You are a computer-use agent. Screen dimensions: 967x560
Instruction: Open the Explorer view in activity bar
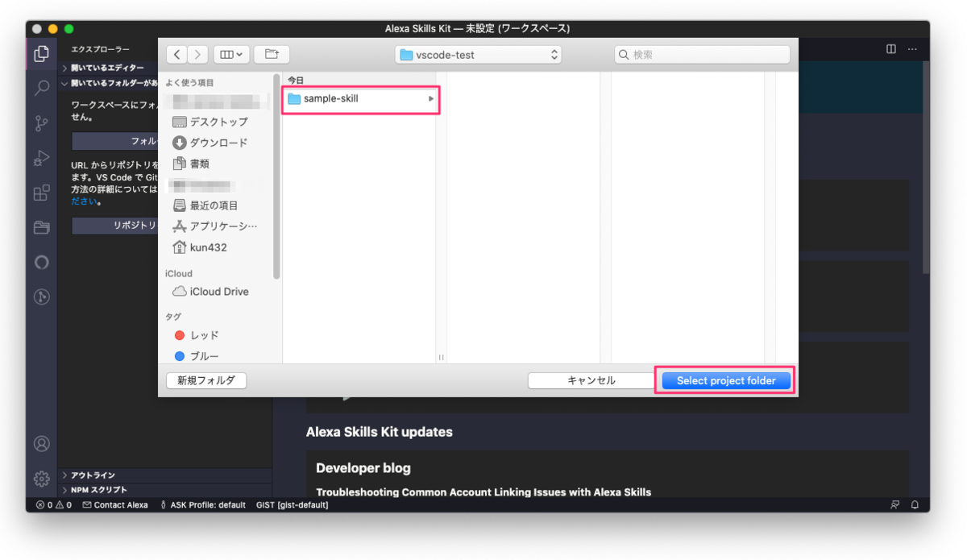41,55
